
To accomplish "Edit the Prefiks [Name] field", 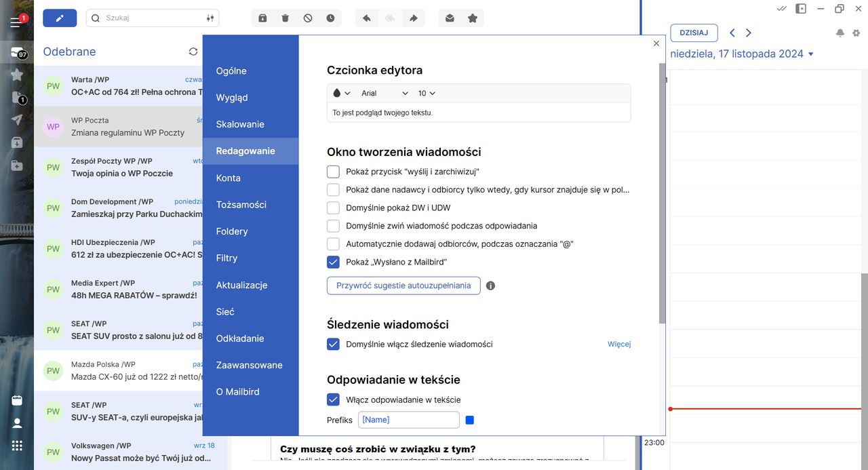I will [409, 420].
